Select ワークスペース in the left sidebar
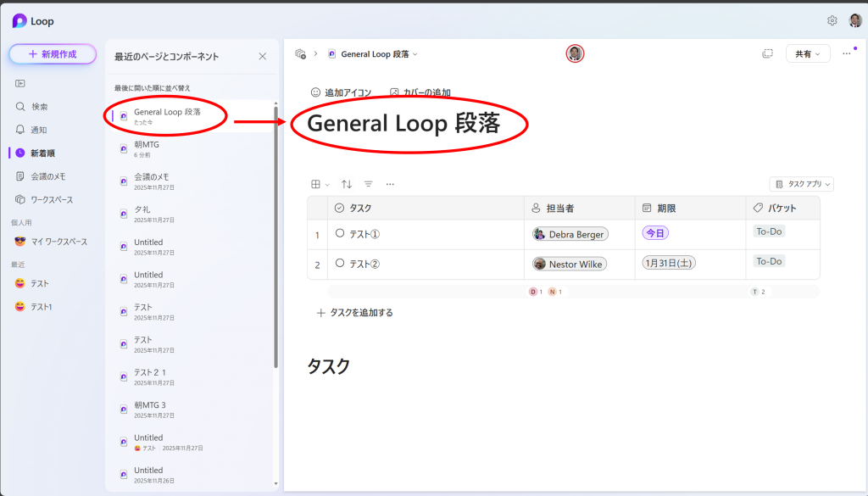This screenshot has height=496, width=868. [51, 199]
